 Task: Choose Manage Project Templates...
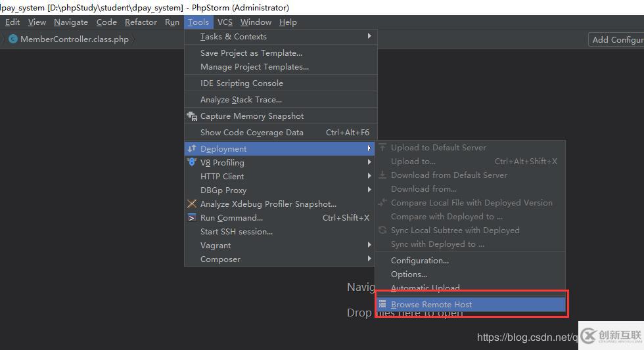281,67
